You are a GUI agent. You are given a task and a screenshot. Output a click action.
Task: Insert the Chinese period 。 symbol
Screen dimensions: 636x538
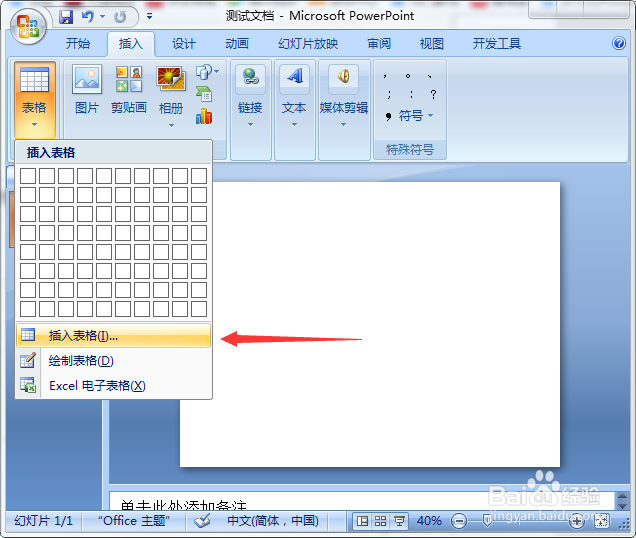tap(408, 76)
